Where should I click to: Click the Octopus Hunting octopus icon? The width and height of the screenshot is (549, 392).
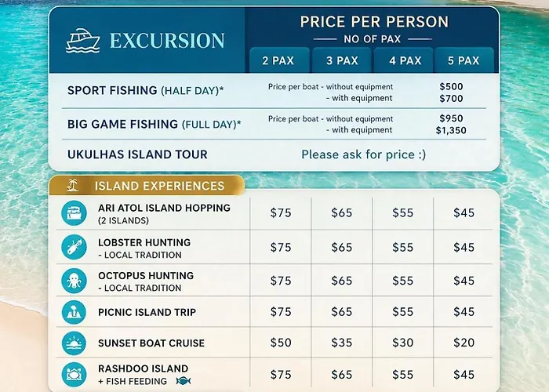pos(74,281)
